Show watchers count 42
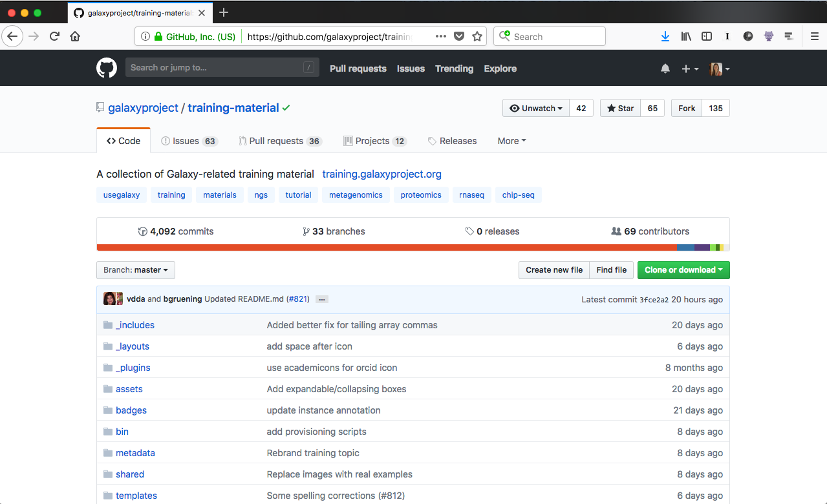This screenshot has height=504, width=827. (581, 109)
